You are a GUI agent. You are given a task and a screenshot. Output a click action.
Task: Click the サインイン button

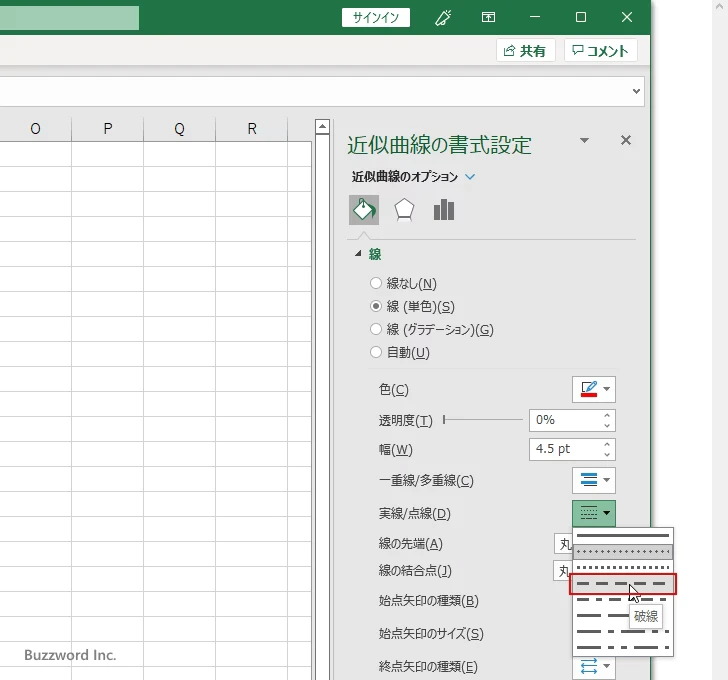coord(376,18)
